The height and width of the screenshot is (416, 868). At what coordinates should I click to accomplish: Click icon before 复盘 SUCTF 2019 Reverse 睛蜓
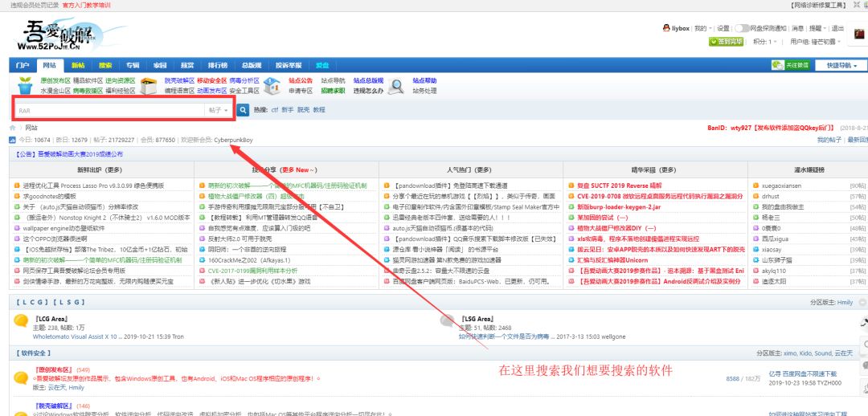571,186
